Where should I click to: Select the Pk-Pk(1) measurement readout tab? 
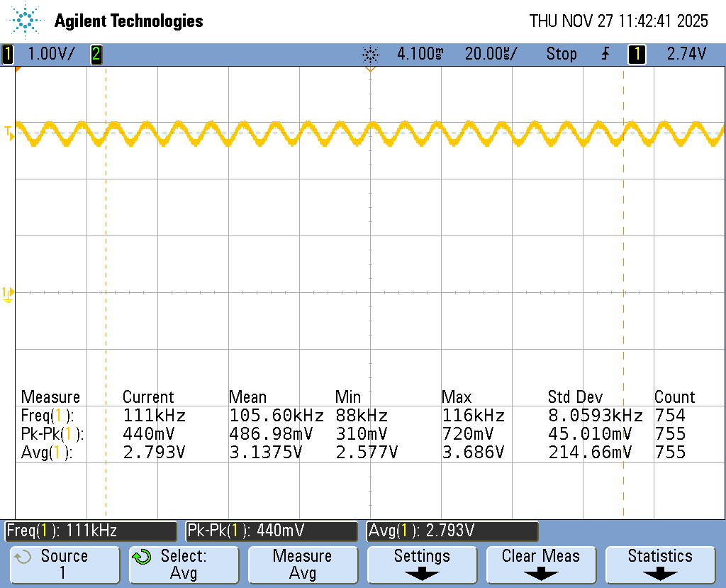click(x=272, y=531)
